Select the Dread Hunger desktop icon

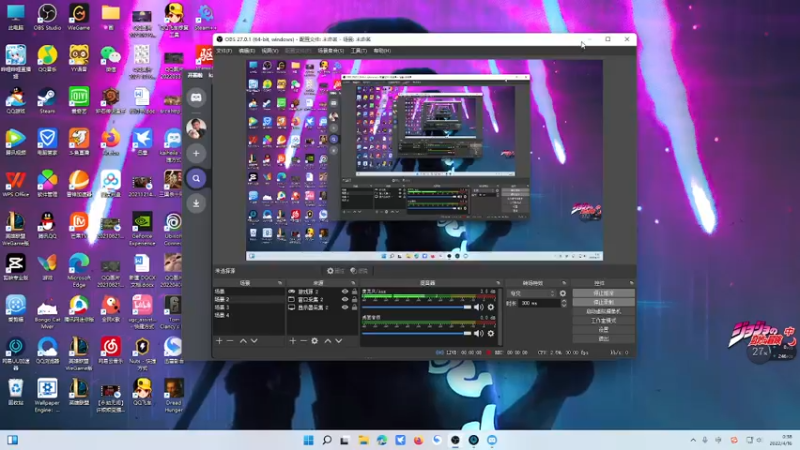click(173, 395)
